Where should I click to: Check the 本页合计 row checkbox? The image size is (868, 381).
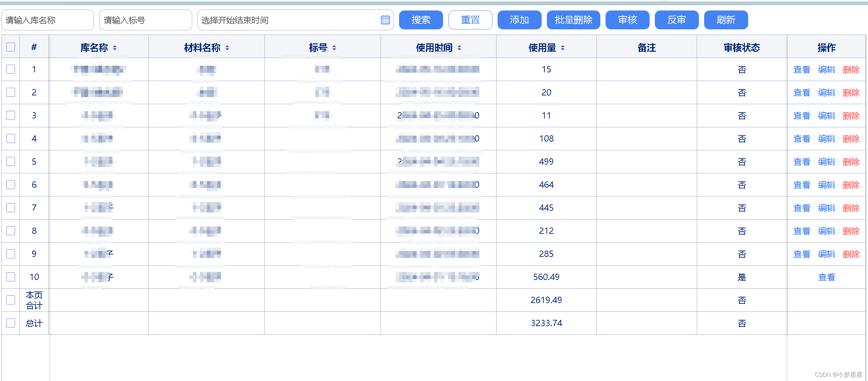coord(11,300)
